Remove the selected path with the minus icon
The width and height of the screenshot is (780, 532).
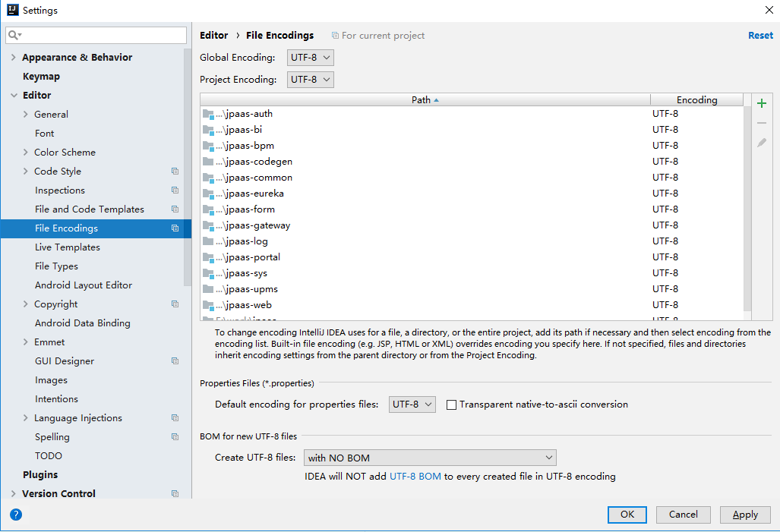point(761,123)
